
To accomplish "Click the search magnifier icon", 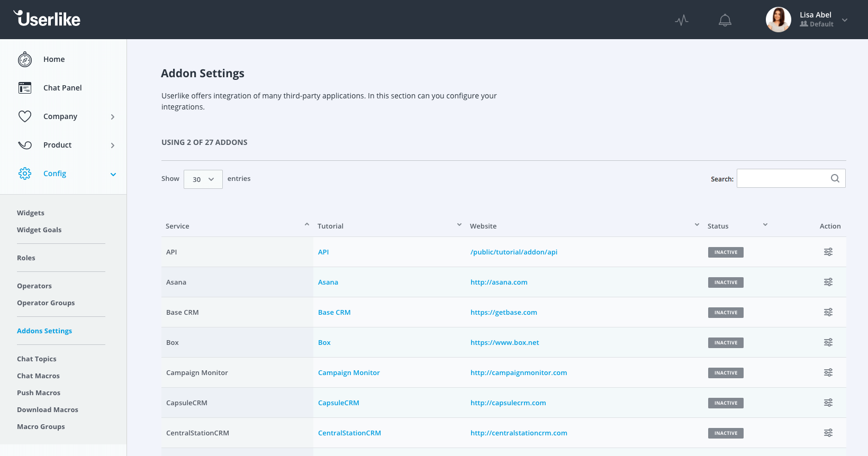I will (x=835, y=178).
